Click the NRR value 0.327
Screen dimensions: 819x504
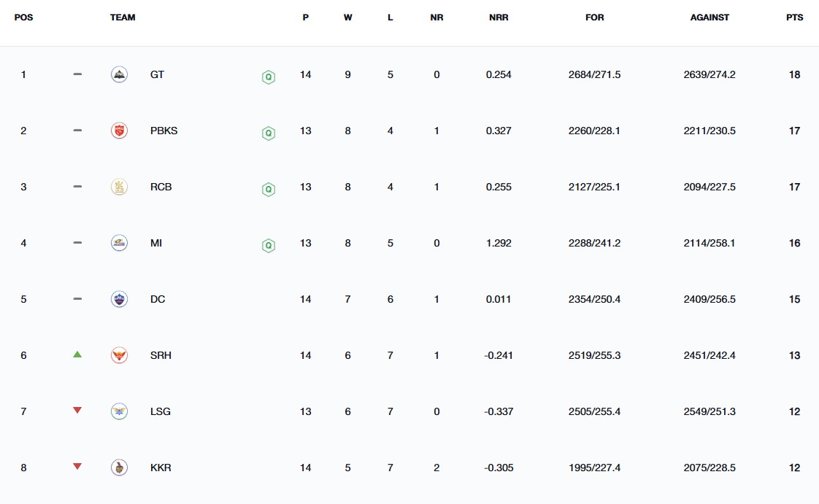tap(499, 131)
